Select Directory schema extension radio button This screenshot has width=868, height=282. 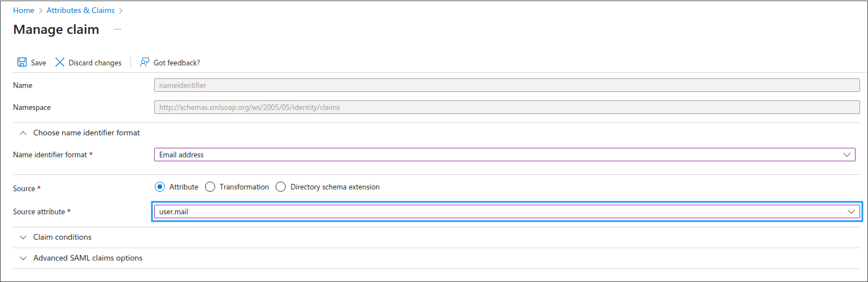281,187
